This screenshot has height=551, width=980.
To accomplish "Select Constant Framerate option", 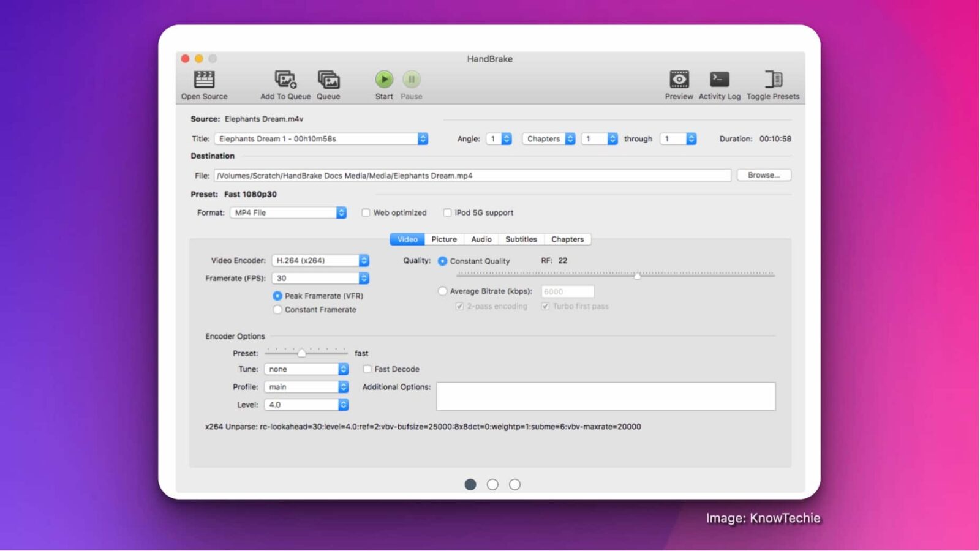I will 277,310.
